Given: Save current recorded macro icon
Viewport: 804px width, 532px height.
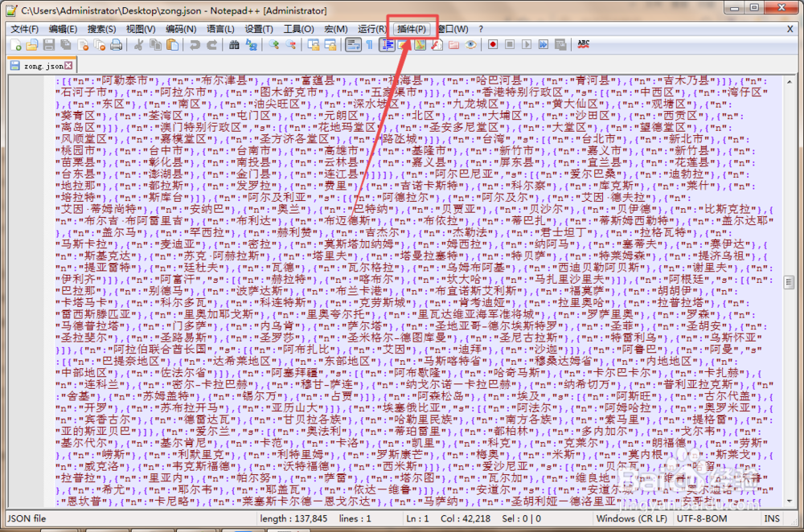Looking at the screenshot, I should tap(560, 45).
